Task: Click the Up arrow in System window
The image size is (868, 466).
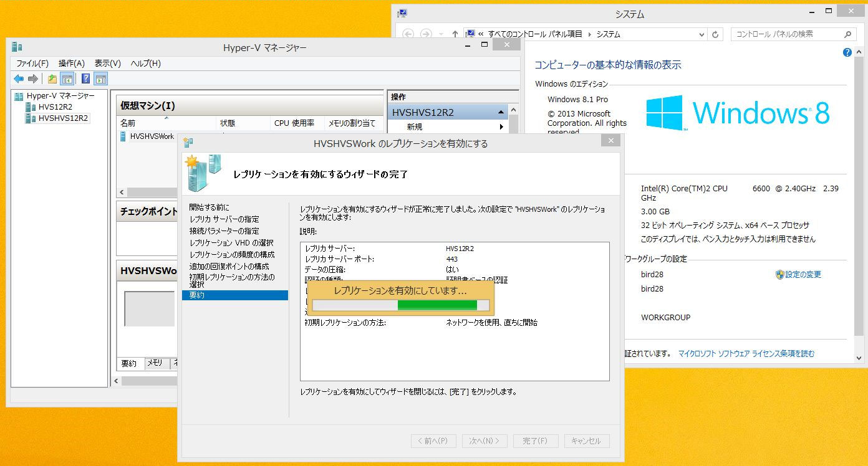Action: 455,34
